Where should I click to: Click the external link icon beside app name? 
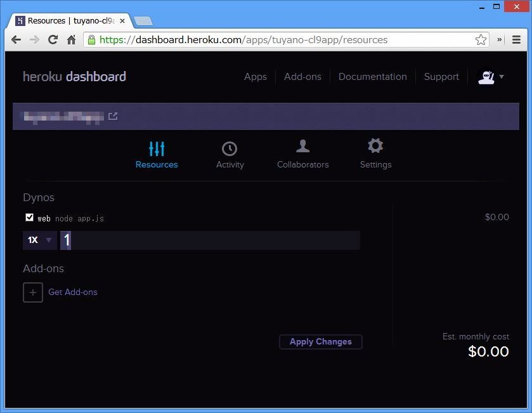pos(113,116)
